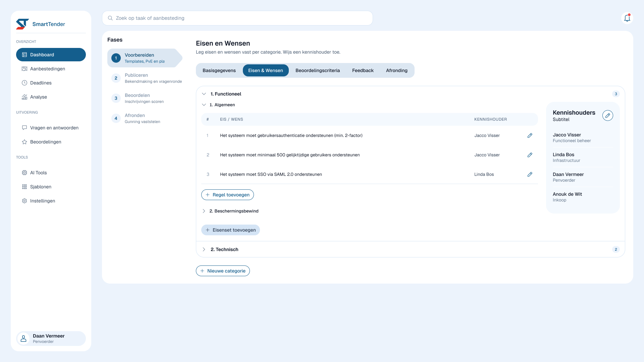Select phase 1 Voorbereiden
The image size is (644, 362).
point(145,58)
